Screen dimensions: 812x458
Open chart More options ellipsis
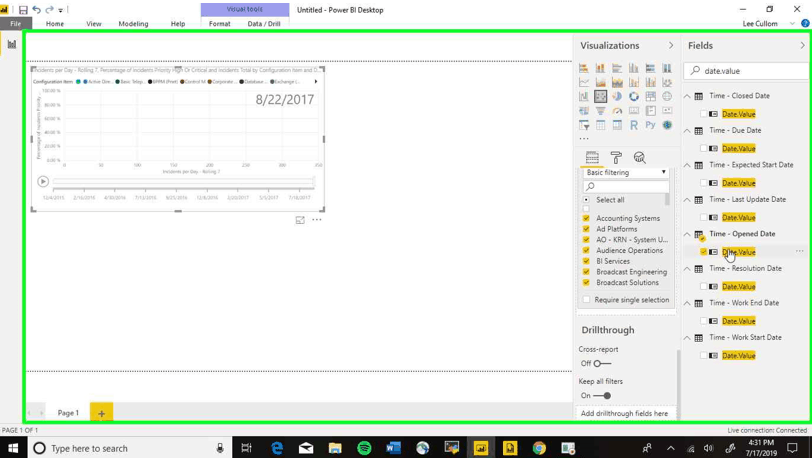click(317, 220)
